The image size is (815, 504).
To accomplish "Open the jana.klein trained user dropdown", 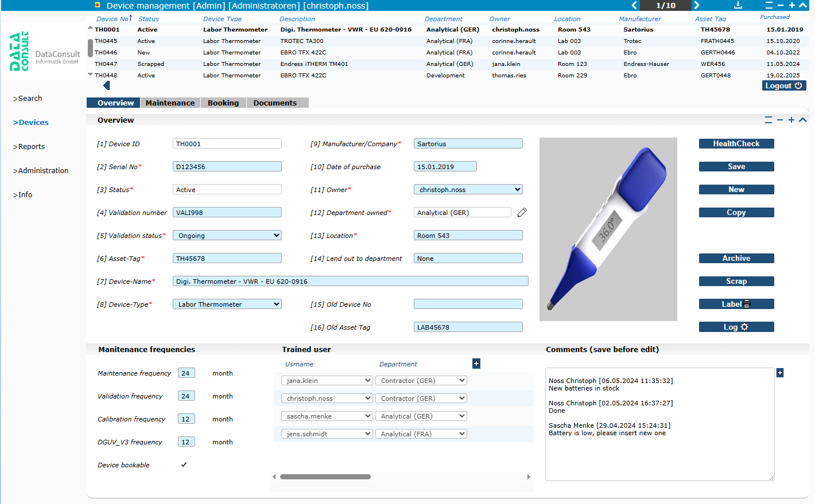I will (x=327, y=381).
